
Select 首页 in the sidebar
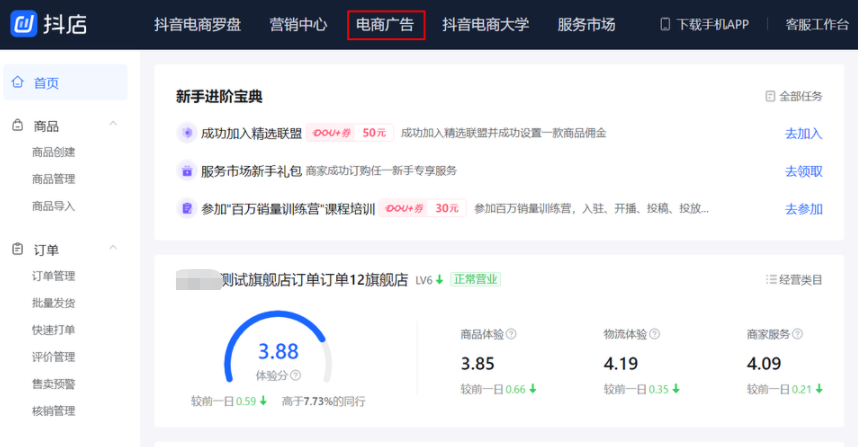point(65,83)
